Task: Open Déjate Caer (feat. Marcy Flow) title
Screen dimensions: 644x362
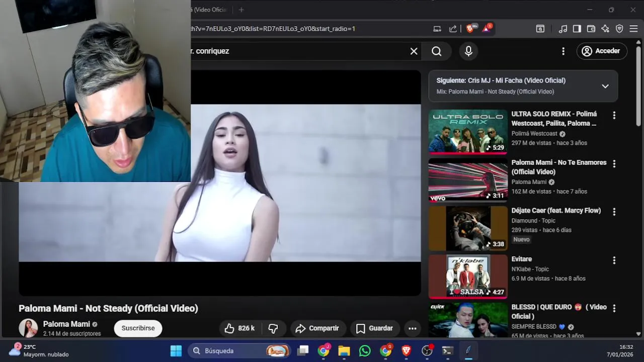Action: coord(556,211)
